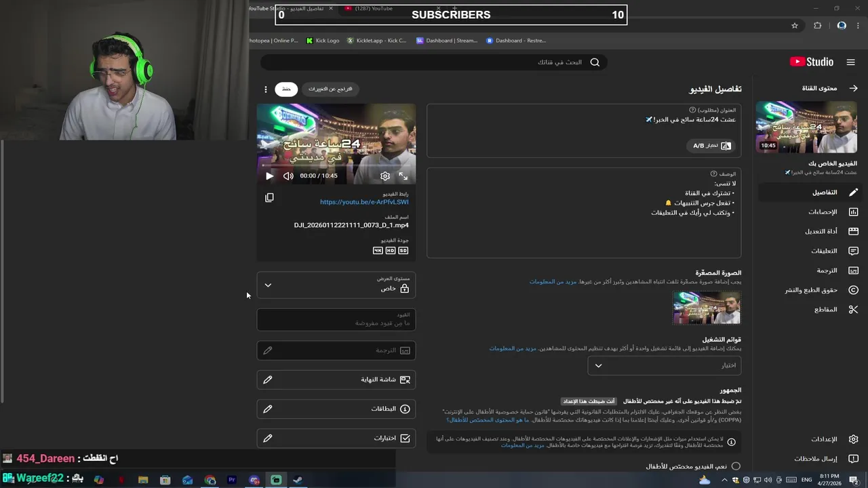Focus the channel search field
868x488 pixels.
tap(434, 62)
